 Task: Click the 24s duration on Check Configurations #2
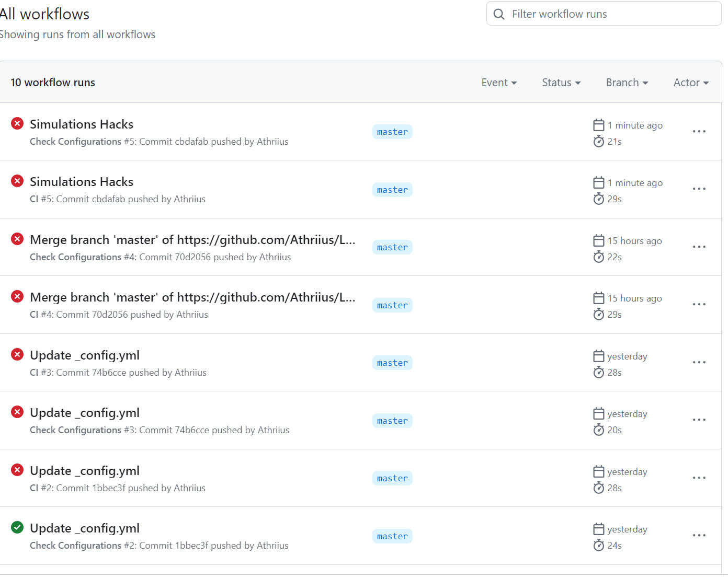click(x=615, y=546)
